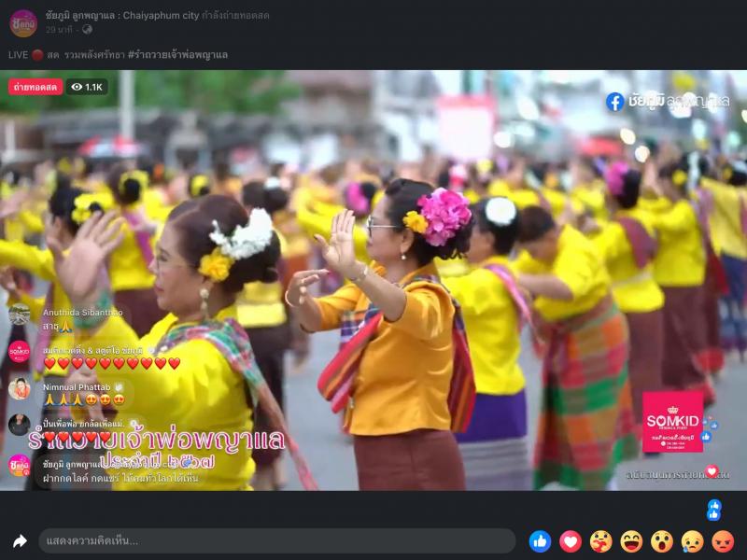Share the live video with arrow icon
The width and height of the screenshot is (747, 560).
20,541
